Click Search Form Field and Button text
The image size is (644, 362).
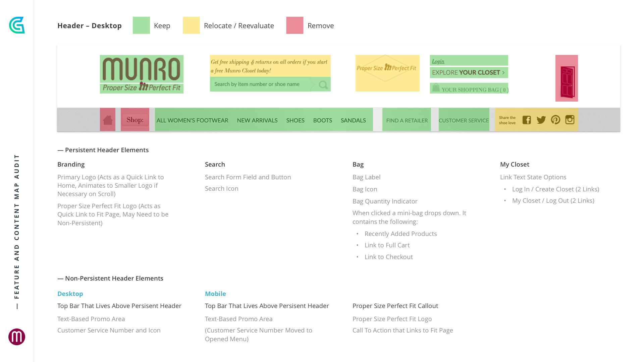coord(248,177)
